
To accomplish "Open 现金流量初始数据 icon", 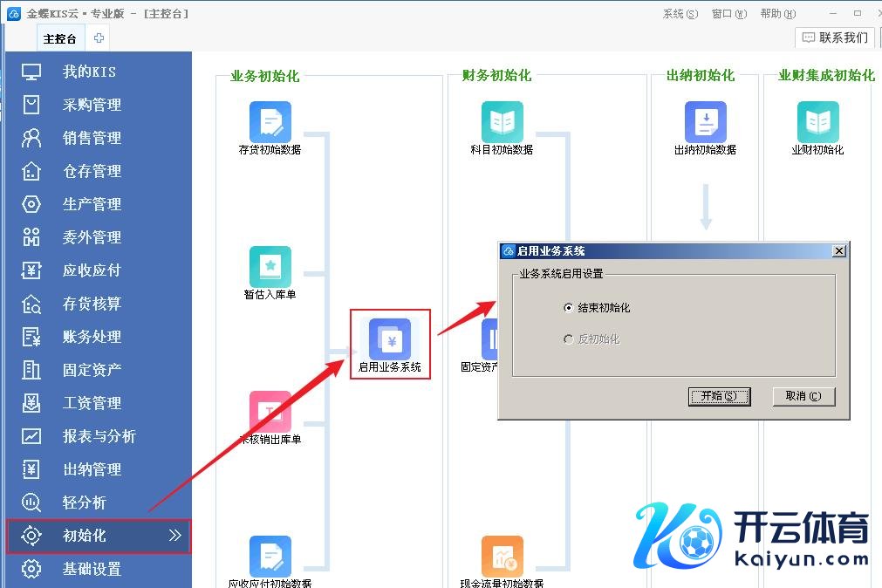I will coord(502,557).
